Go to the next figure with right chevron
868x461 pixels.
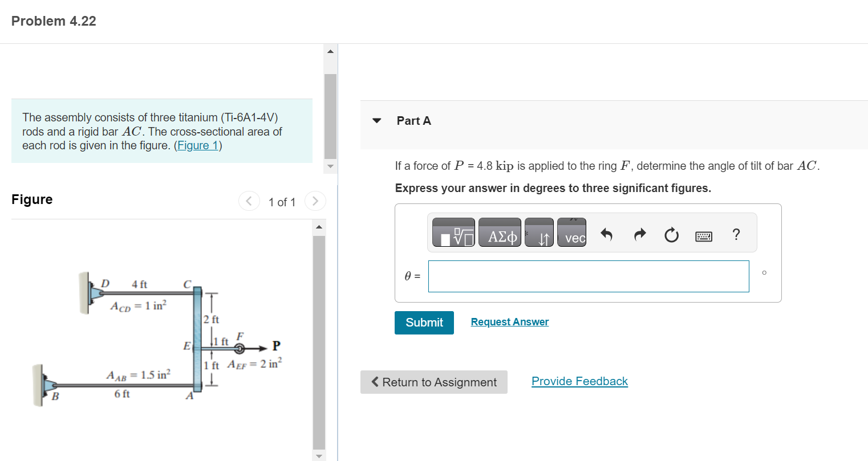(x=315, y=201)
